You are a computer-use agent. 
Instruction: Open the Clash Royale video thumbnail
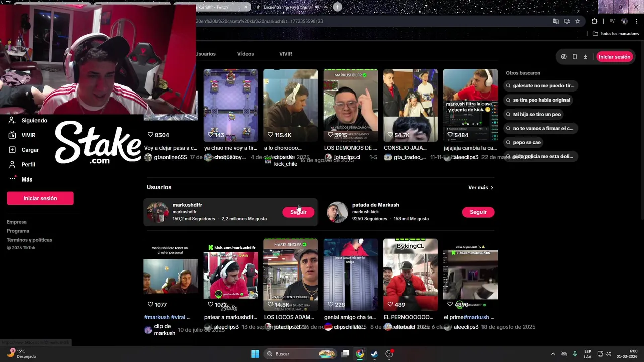tap(230, 106)
